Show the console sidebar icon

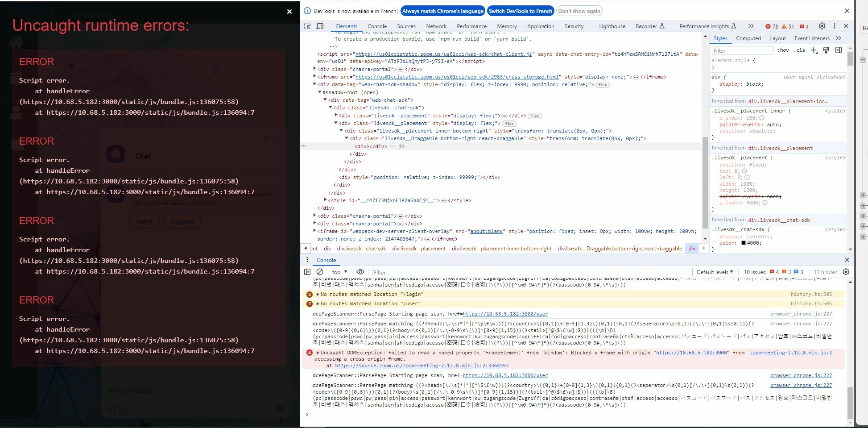307,272
